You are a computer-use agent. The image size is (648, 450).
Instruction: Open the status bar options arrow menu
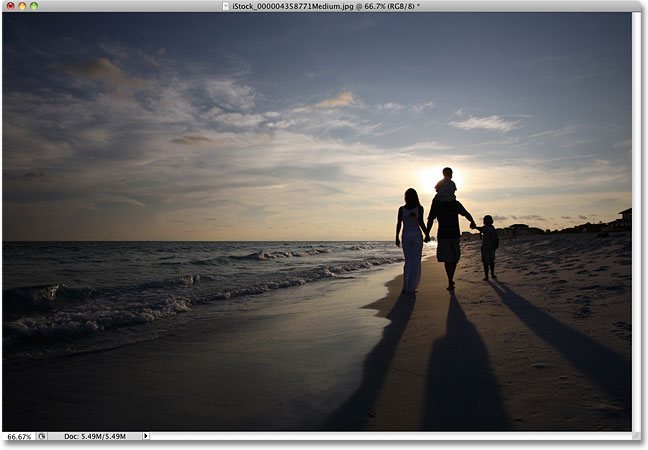tap(145, 436)
